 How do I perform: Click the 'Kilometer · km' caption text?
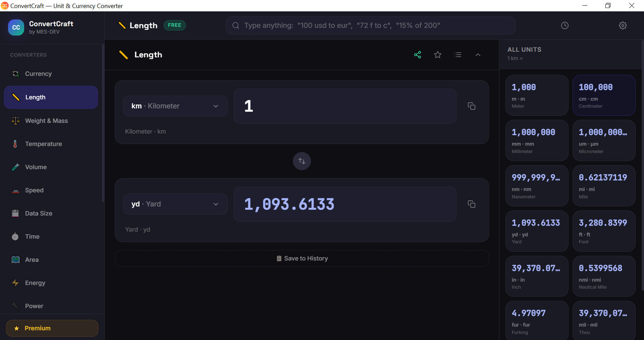(x=145, y=132)
